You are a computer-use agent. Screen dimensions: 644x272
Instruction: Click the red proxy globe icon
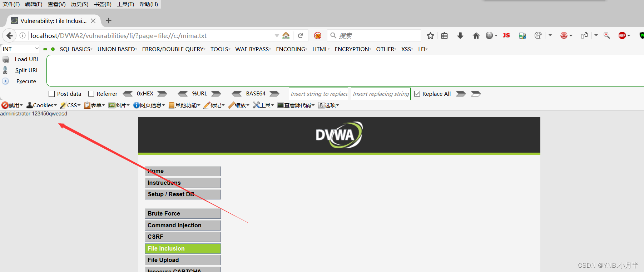point(564,35)
